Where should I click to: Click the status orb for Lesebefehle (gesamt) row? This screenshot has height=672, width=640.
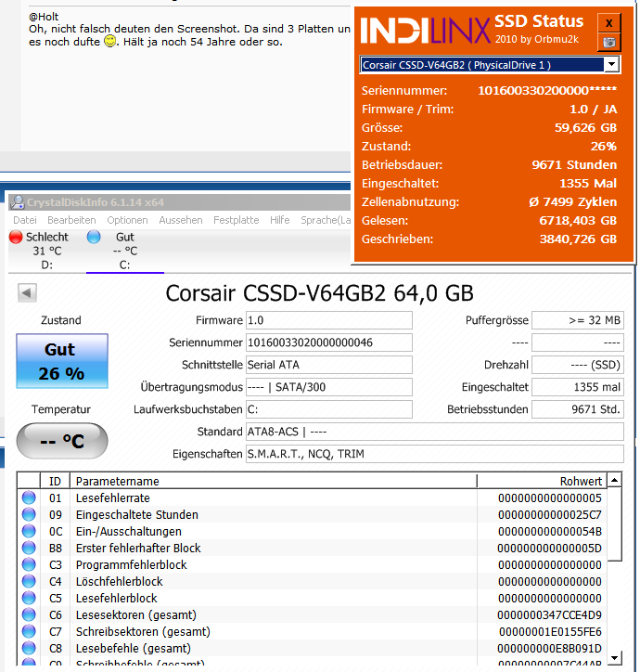click(x=29, y=648)
